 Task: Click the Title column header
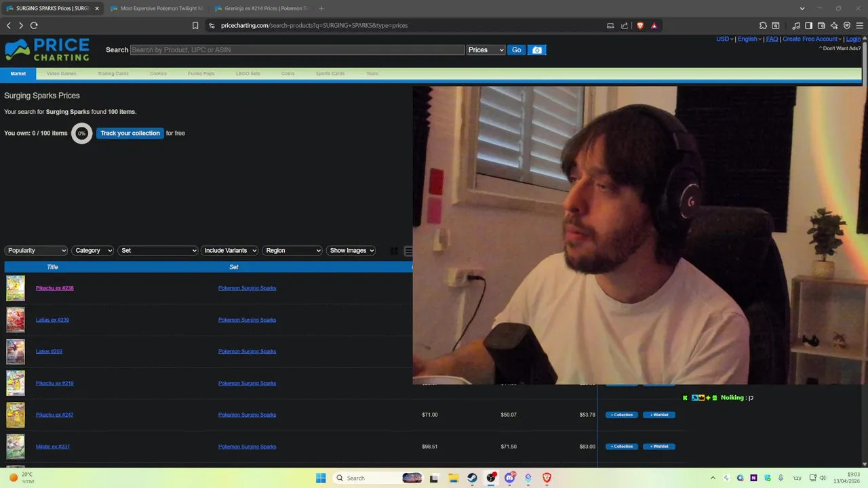52,267
